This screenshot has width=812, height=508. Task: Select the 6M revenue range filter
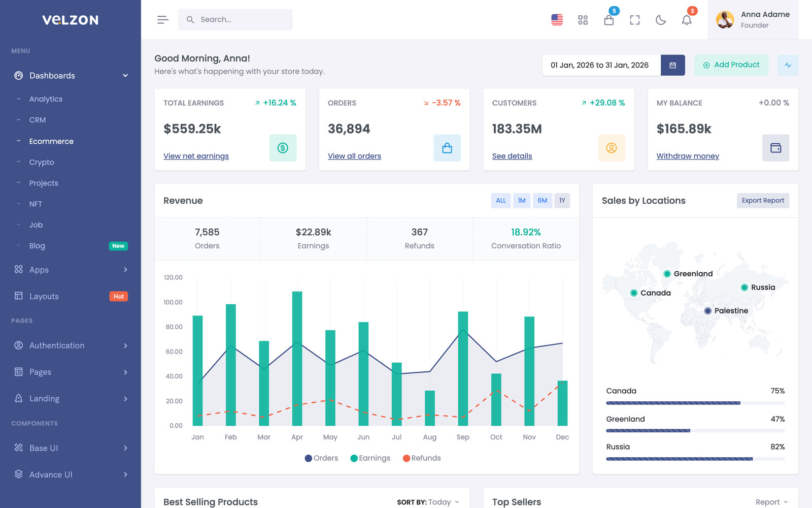coord(543,201)
